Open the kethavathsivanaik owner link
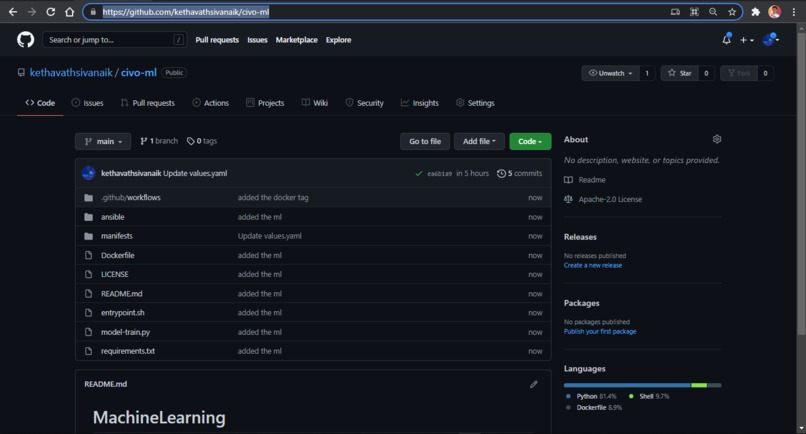 pos(71,73)
